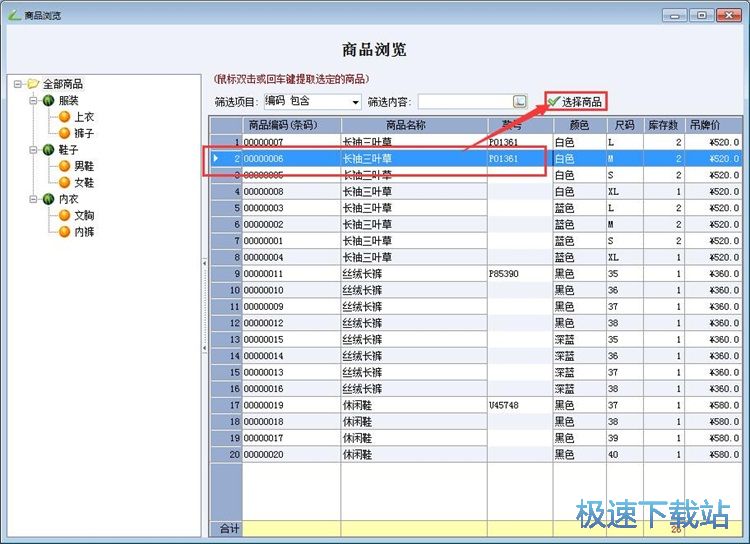Screen dimensions: 750x544
Task: Select row with code 00000015
Action: [x=476, y=339]
